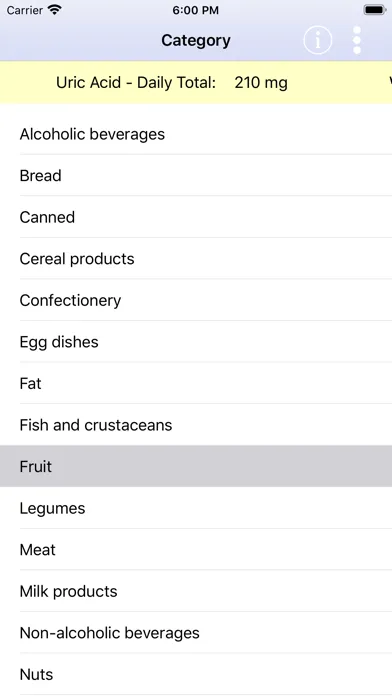Open the Bread category
This screenshot has height=696, width=392.
[196, 175]
